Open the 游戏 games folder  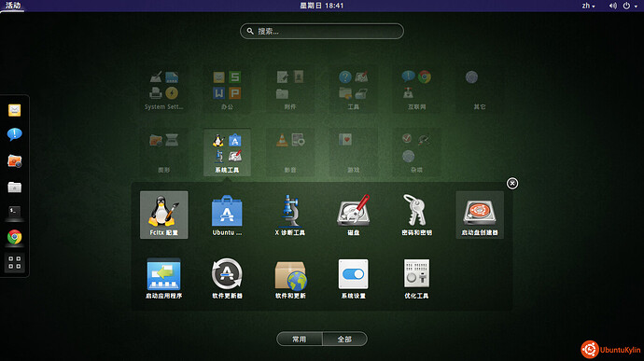[353, 152]
